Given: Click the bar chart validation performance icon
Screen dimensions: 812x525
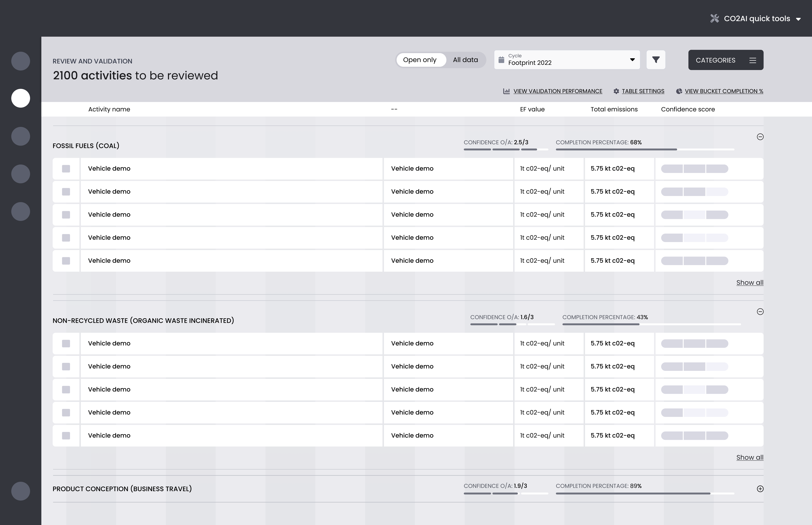Looking at the screenshot, I should 506,91.
